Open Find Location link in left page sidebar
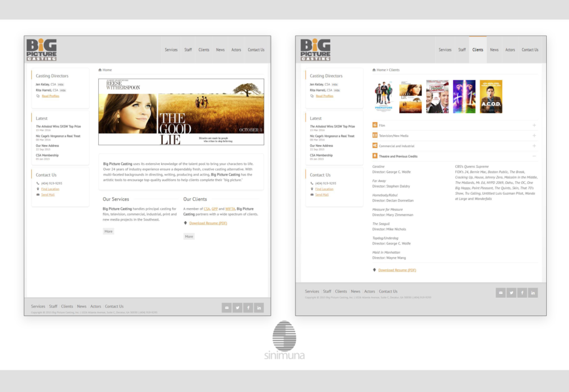This screenshot has height=392, width=569. pyautogui.click(x=50, y=189)
